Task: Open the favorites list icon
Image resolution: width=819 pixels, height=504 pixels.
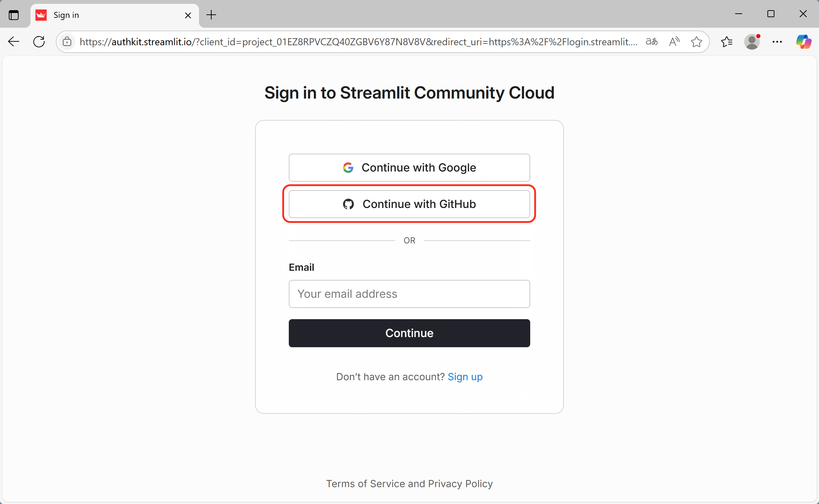Action: (727, 42)
